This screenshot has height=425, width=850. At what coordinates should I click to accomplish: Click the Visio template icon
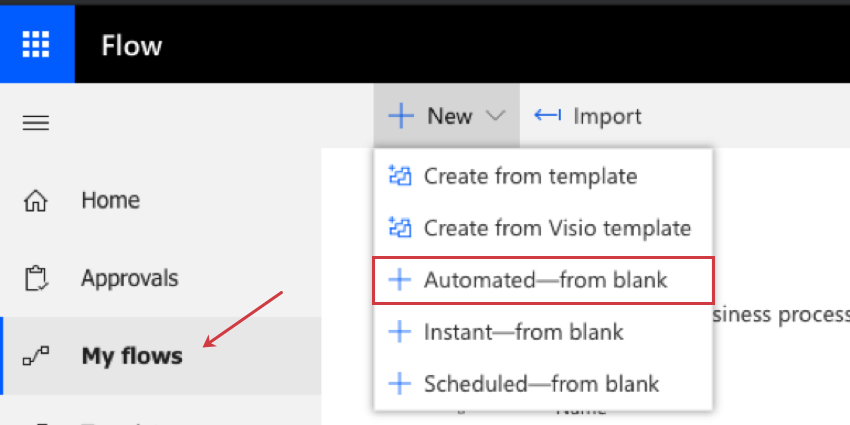(x=400, y=228)
